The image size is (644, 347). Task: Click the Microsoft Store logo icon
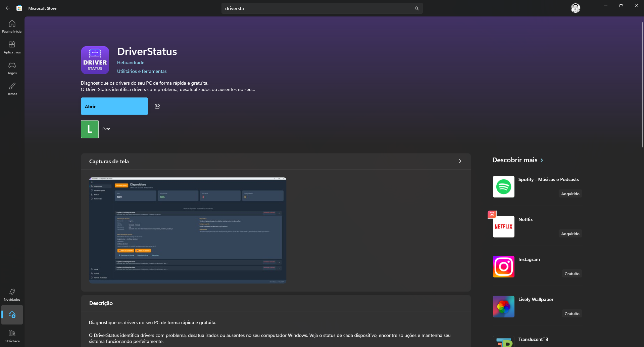pyautogui.click(x=19, y=8)
